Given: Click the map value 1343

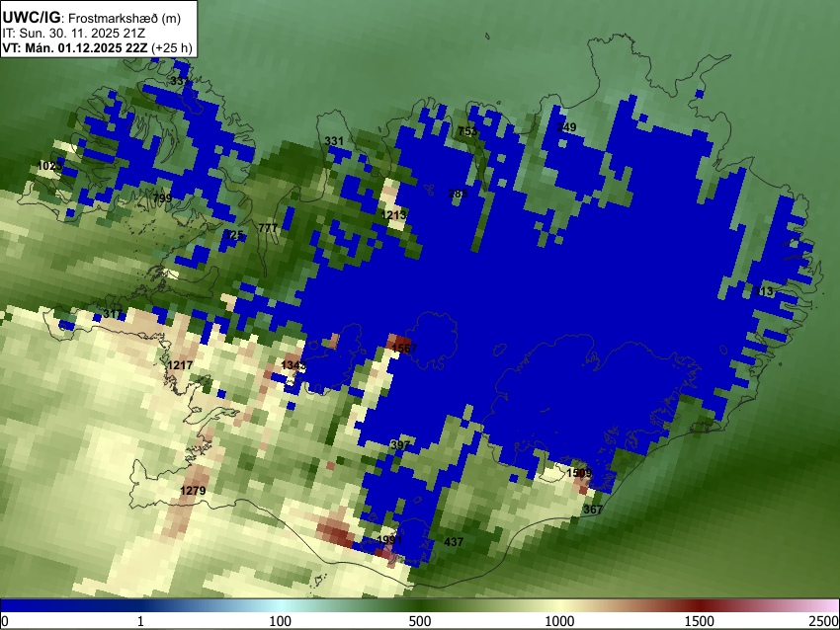Looking at the screenshot, I should click(294, 365).
